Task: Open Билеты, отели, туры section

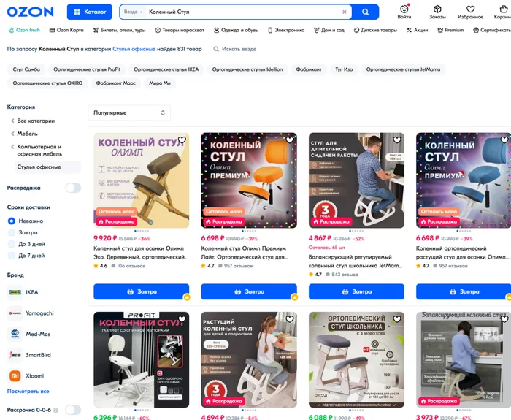Action: [119, 30]
